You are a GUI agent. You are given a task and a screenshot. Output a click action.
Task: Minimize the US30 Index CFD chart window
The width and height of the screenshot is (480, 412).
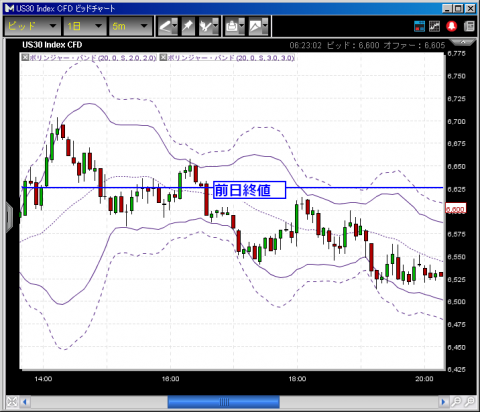pyautogui.click(x=447, y=8)
